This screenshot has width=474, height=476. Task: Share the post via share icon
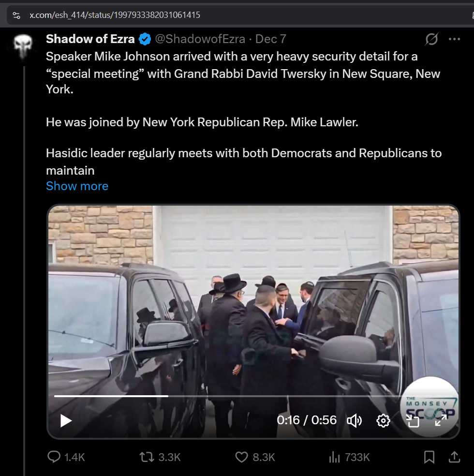pos(454,457)
